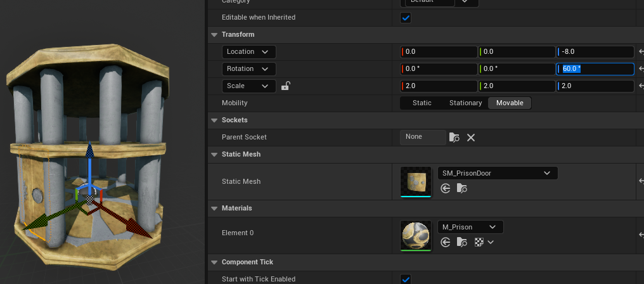Image resolution: width=644 pixels, height=284 pixels.
Task: Use selected asset for Static Mesh arrow icon
Action: click(446, 188)
